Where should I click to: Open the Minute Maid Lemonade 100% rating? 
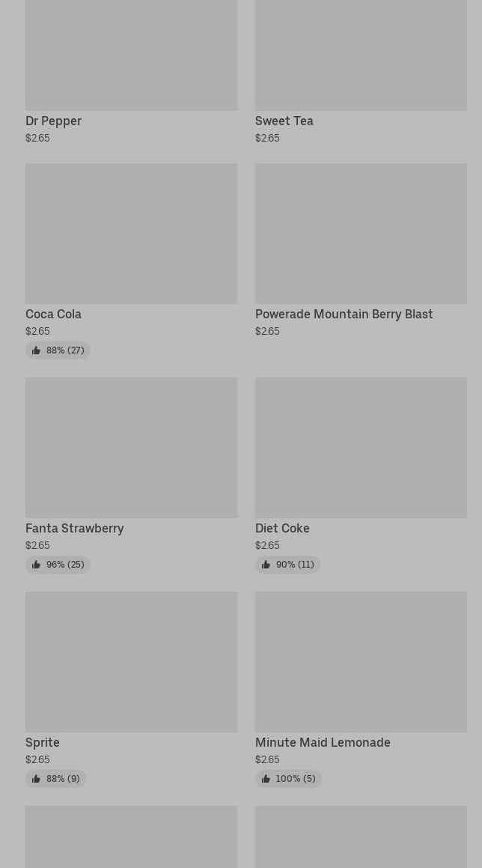[x=287, y=779]
